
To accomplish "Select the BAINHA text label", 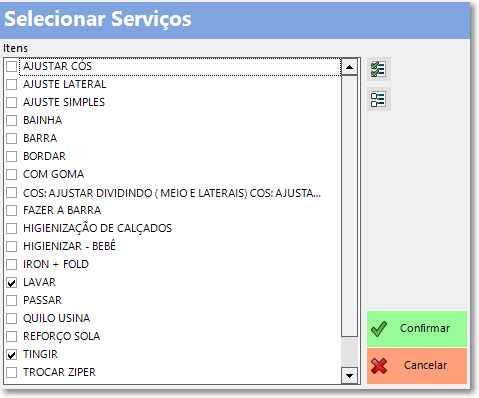I will tap(43, 120).
